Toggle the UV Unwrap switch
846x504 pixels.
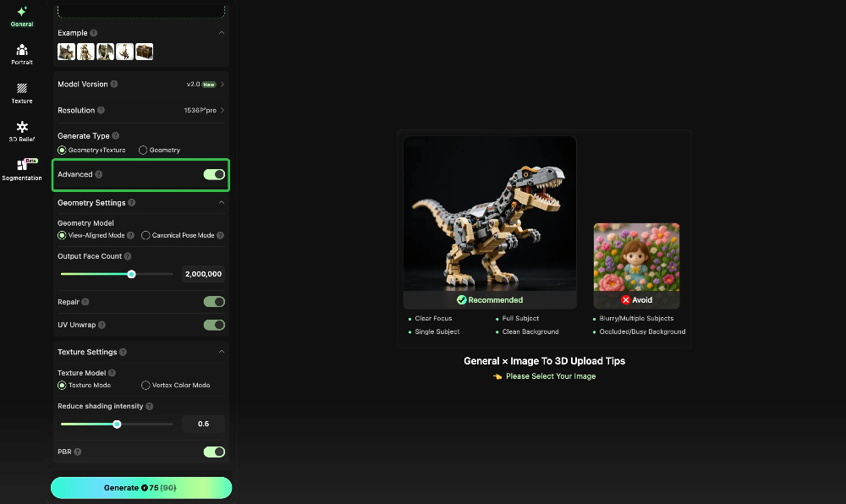click(214, 325)
